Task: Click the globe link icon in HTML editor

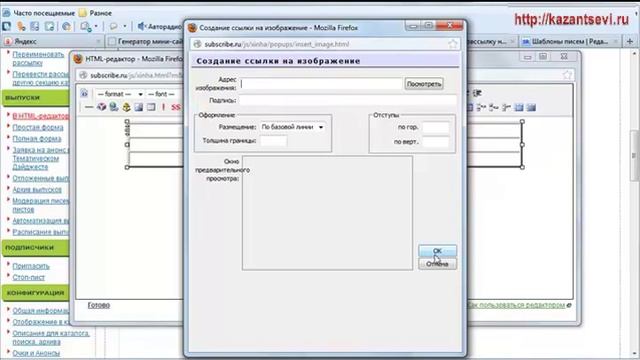Action: point(114,107)
